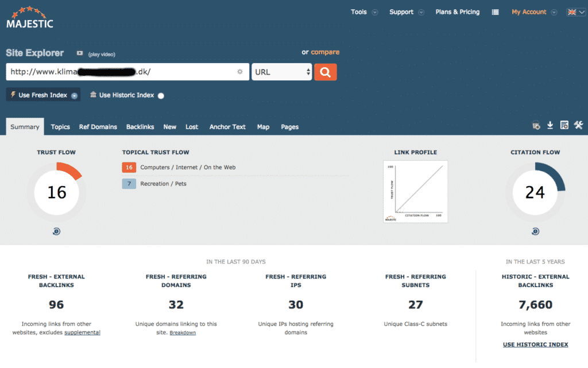Select the Use Historic Index radio button
This screenshot has height=368, width=588.
161,95
